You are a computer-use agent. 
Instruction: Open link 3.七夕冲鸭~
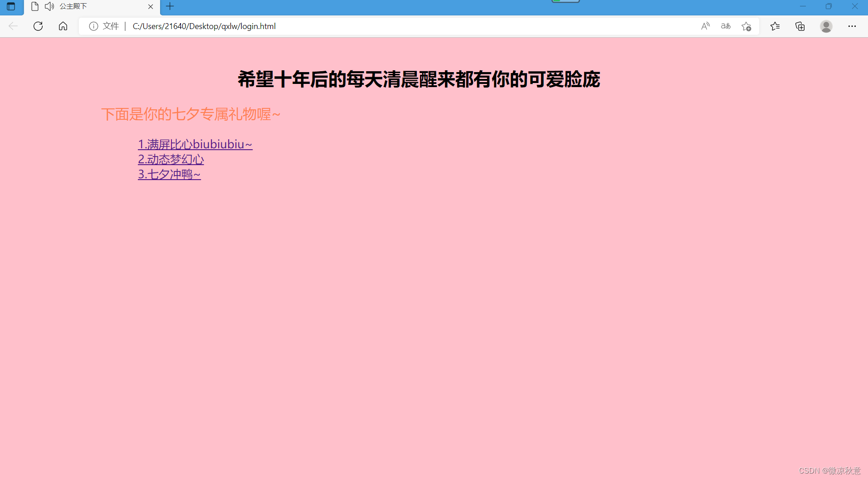[x=169, y=174]
